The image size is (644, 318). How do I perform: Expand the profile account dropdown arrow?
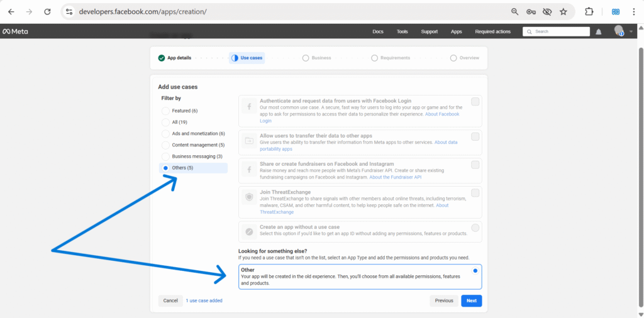[631, 31]
